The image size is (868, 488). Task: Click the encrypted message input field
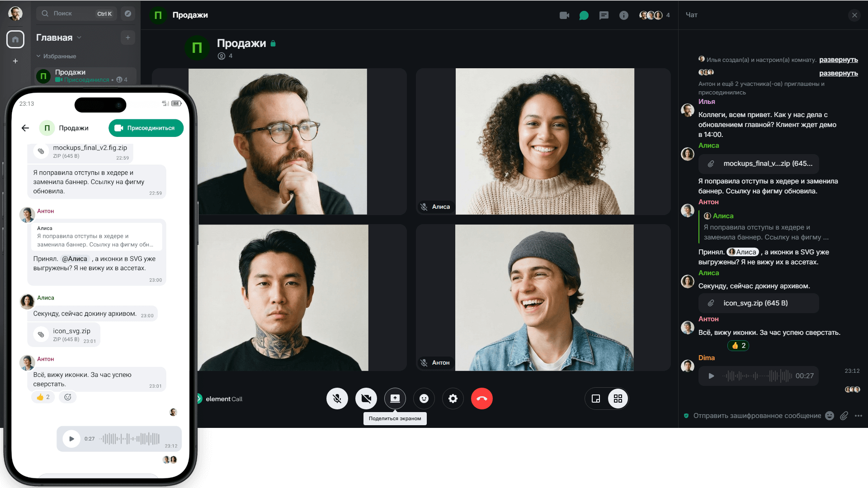coord(757,416)
